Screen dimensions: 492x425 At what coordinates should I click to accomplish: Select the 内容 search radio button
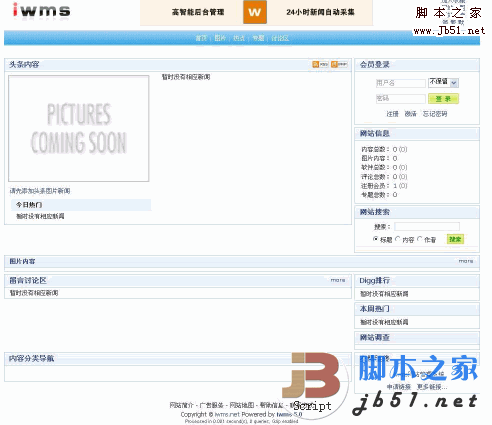coord(398,239)
